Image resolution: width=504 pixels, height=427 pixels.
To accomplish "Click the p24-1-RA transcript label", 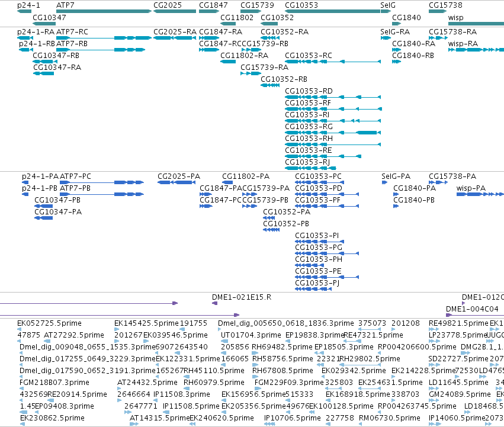I will point(36,32).
